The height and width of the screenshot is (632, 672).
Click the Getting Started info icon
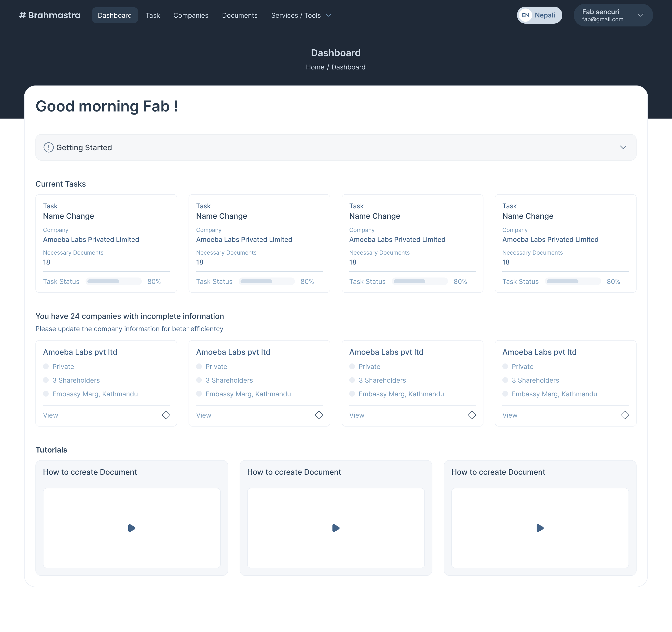48,148
